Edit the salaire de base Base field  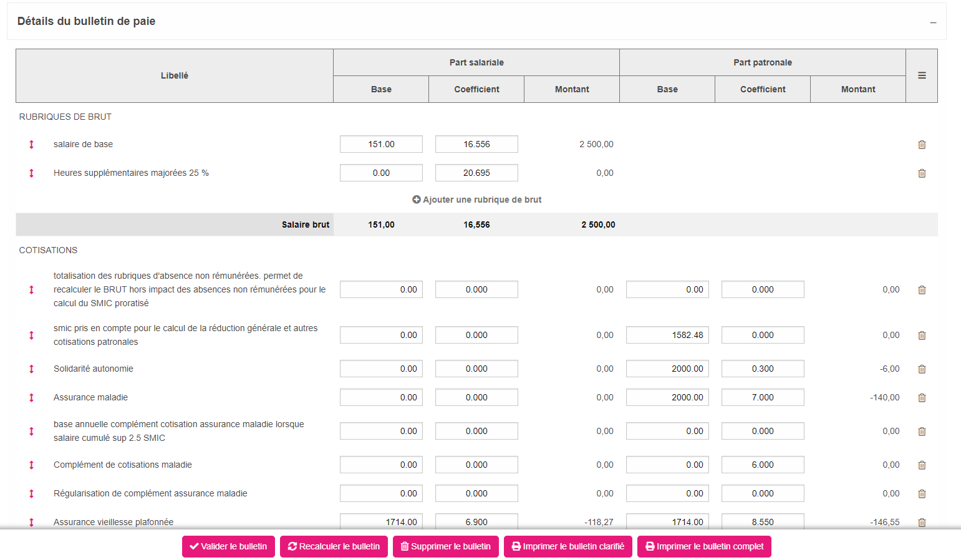pos(381,144)
